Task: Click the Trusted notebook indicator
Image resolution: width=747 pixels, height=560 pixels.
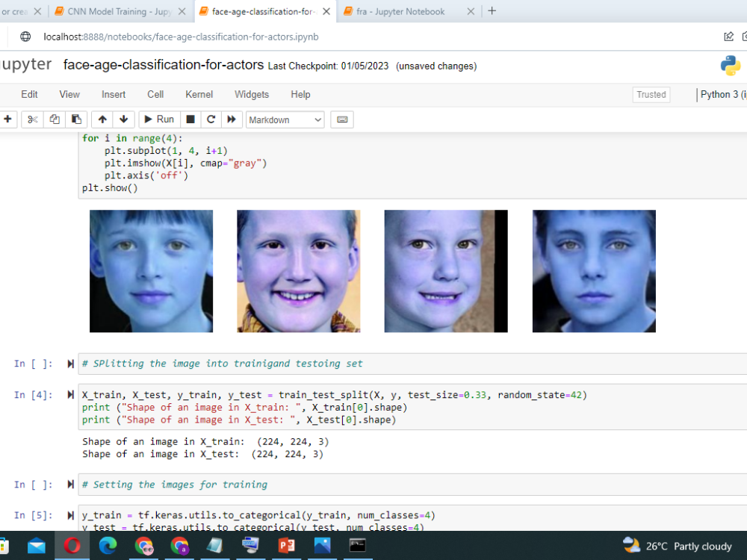Action: [x=651, y=94]
